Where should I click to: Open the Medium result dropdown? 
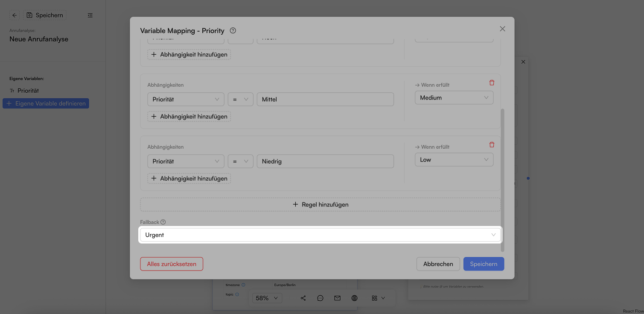[454, 98]
